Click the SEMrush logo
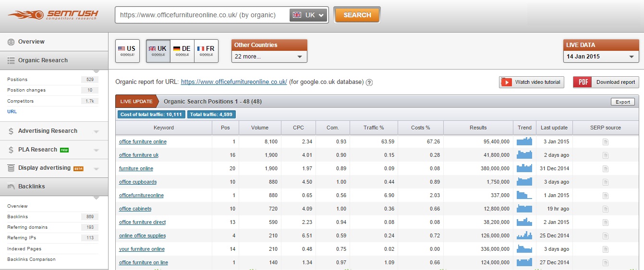The height and width of the screenshot is (270, 644). (53, 15)
